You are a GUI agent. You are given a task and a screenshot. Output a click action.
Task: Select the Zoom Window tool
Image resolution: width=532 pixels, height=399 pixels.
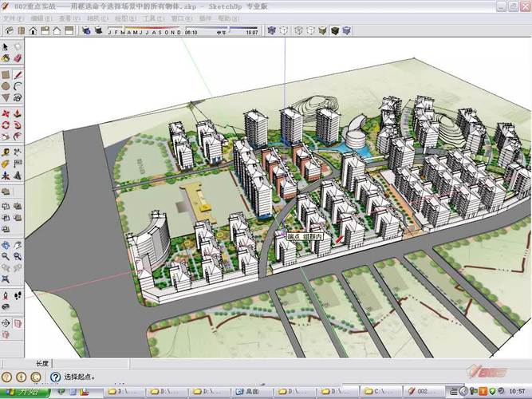click(18, 256)
